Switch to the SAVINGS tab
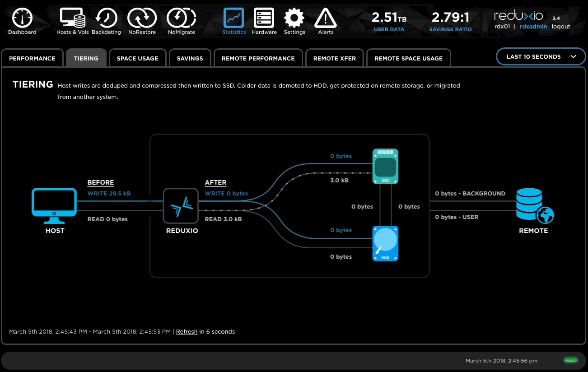Image resolution: width=588 pixels, height=372 pixels. click(x=190, y=58)
